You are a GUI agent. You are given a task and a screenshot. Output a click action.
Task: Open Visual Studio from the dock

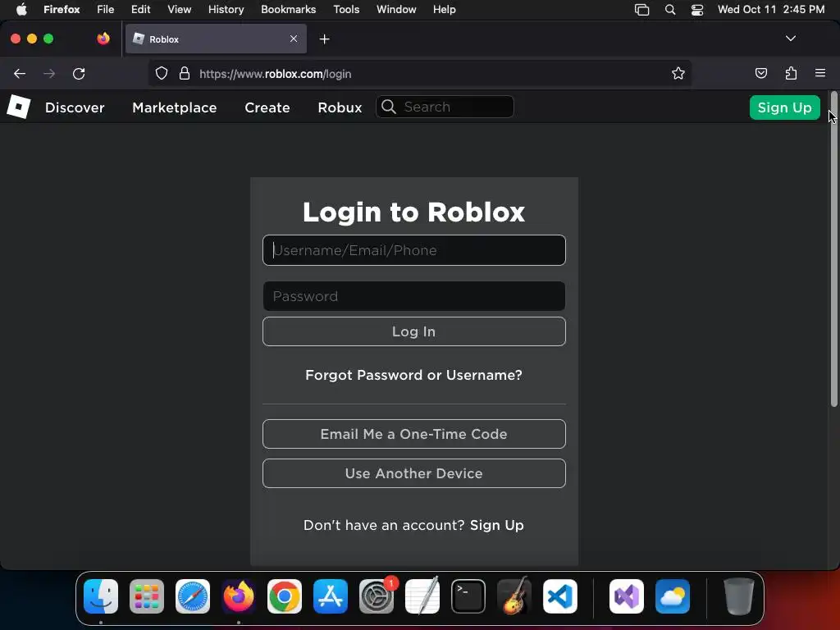(x=627, y=596)
